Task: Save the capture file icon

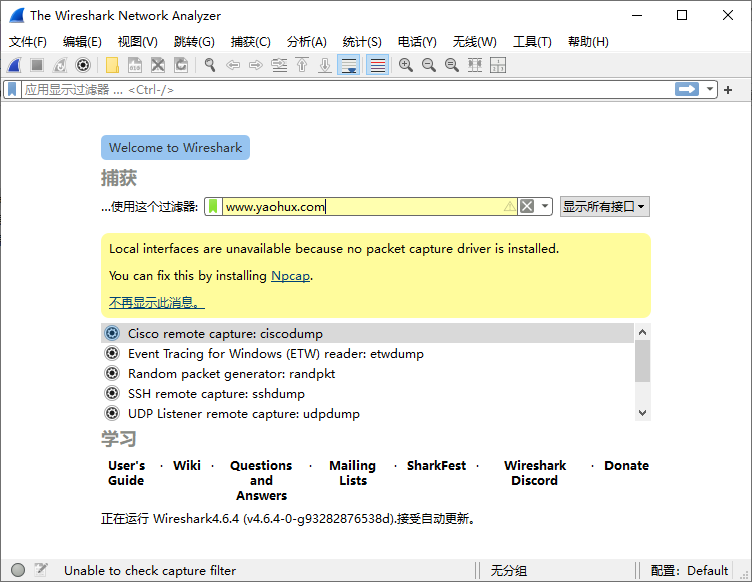Action: [x=135, y=65]
